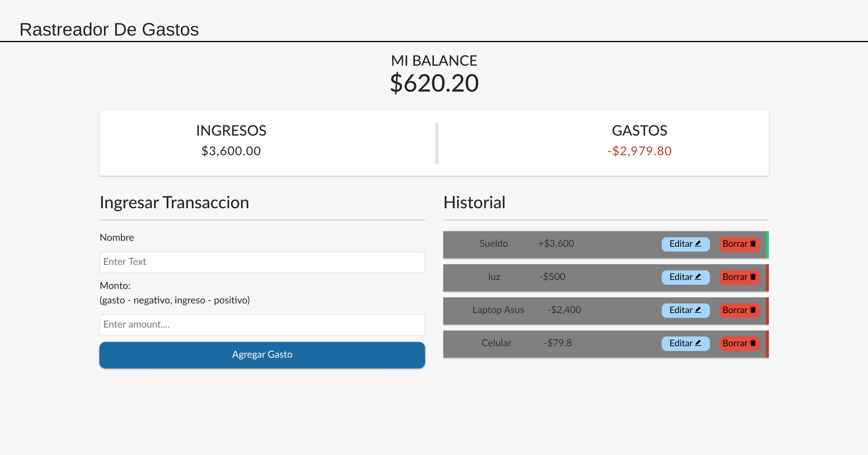This screenshot has height=455, width=868.
Task: Click the pencil icon on the Laptop Asus row
Action: tap(698, 310)
